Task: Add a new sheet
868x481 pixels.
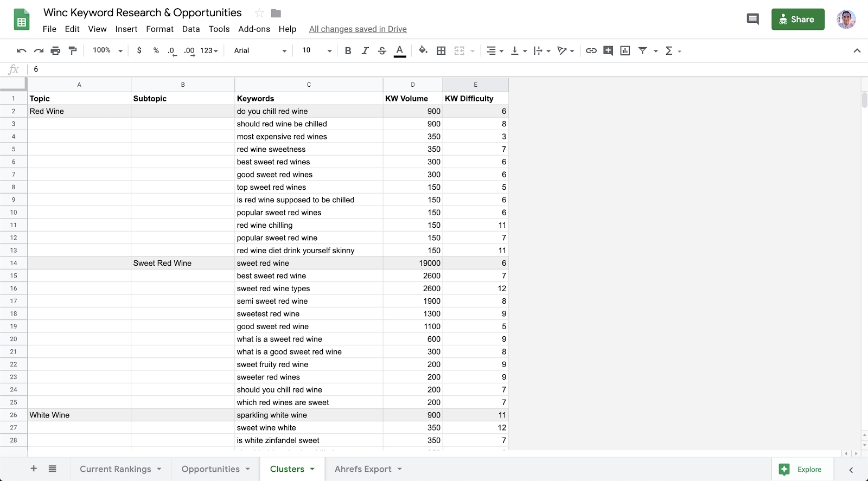Action: point(34,469)
